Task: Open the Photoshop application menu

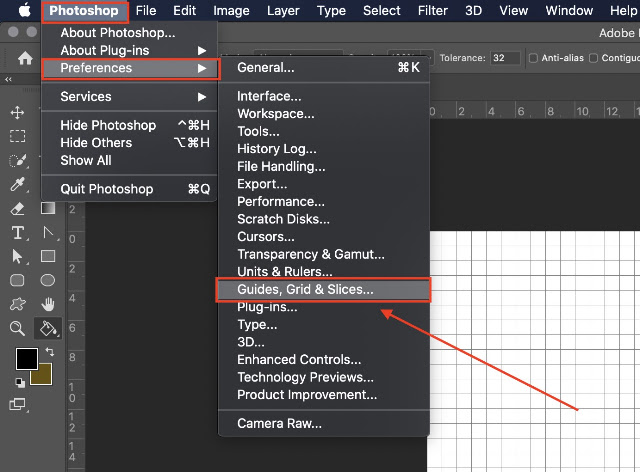Action: (84, 11)
